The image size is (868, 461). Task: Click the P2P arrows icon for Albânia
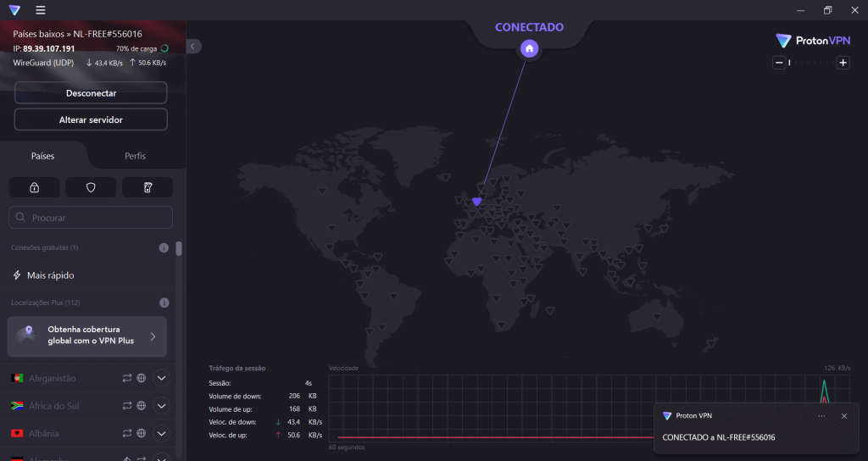[x=127, y=433]
